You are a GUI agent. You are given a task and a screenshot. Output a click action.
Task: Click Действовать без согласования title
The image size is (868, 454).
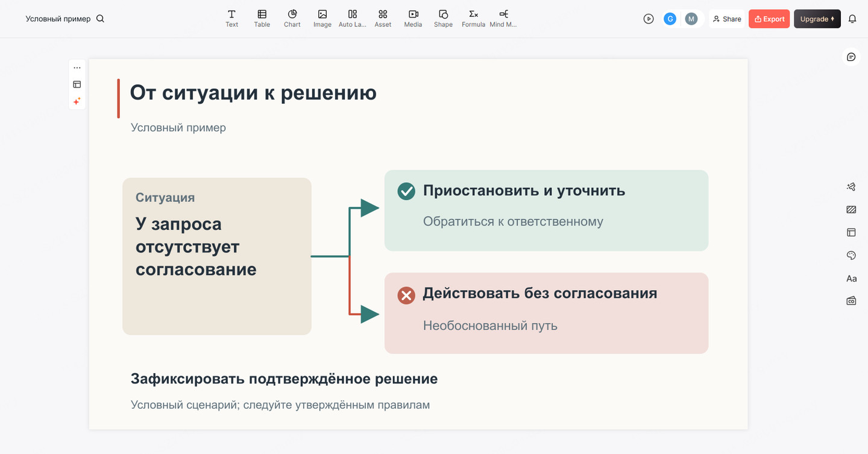(540, 293)
